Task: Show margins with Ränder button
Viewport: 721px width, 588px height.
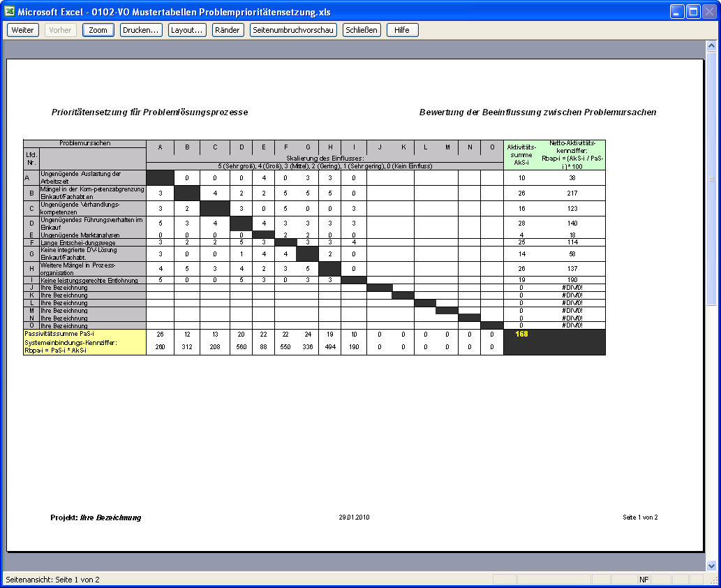Action: click(228, 30)
